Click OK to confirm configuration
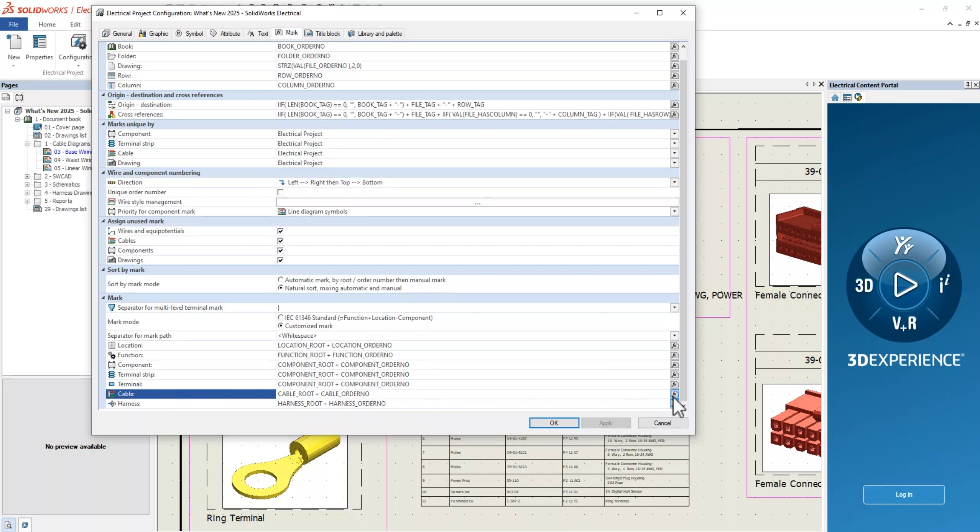Screen dimensions: 980x532 click(x=554, y=423)
